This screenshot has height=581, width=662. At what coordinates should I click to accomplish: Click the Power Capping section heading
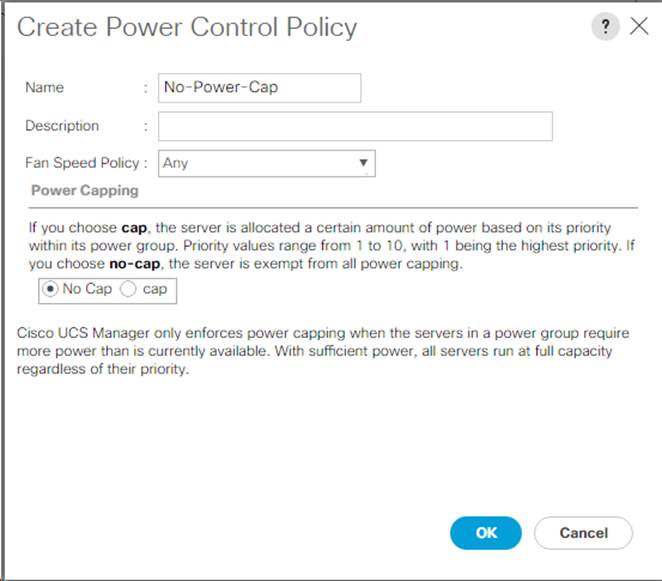[85, 190]
